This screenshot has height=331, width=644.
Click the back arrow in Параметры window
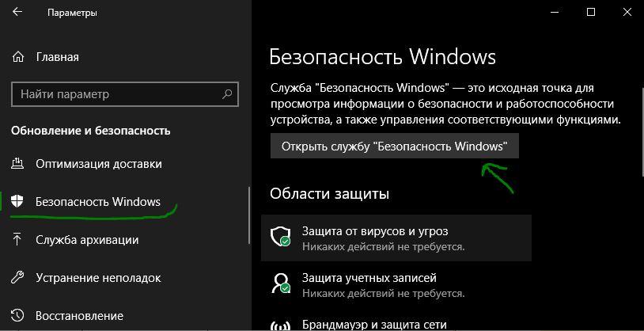point(17,12)
